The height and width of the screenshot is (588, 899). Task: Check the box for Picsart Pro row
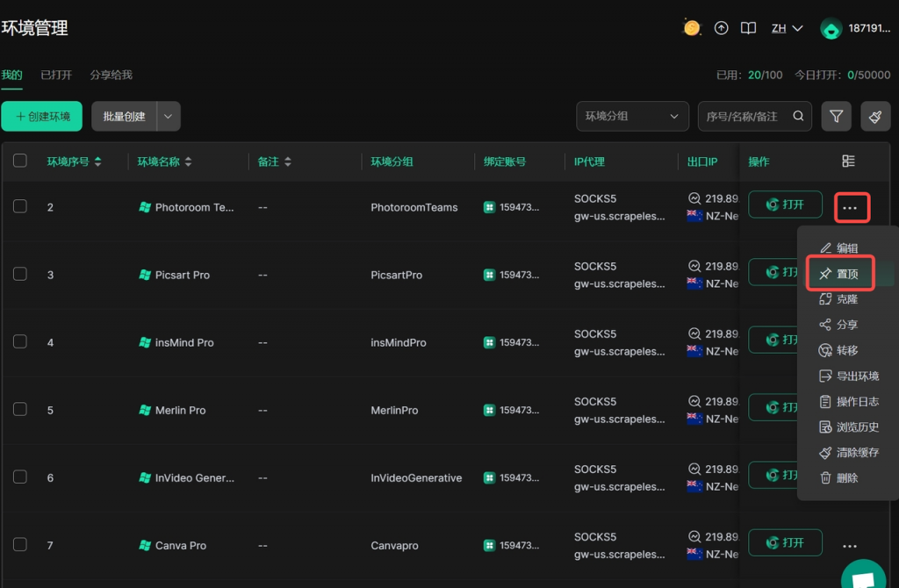(20, 274)
